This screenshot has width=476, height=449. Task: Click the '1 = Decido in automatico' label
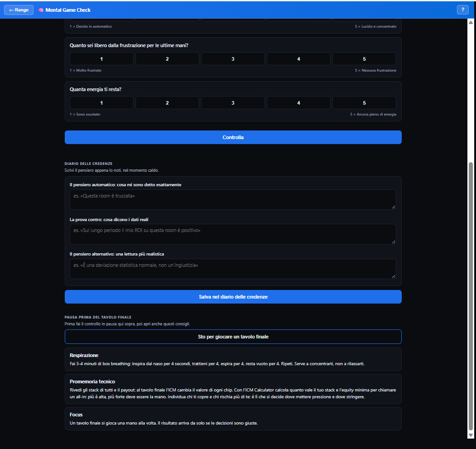91,26
